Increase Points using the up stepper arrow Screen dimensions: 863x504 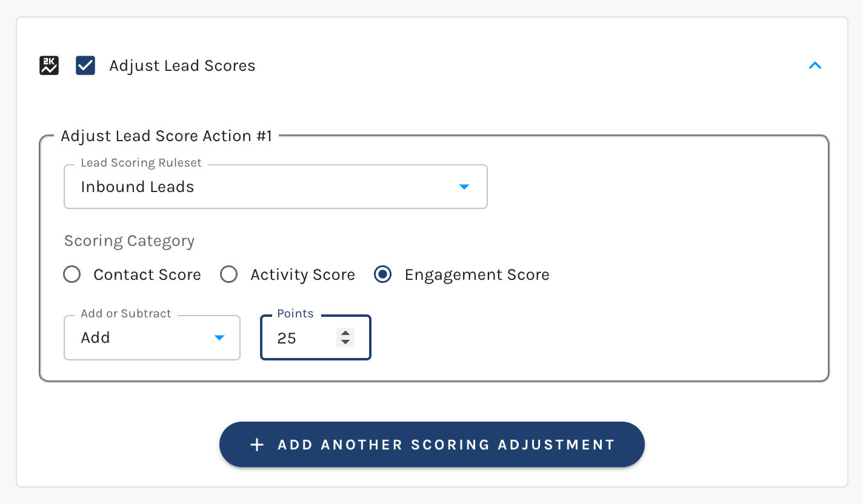tap(345, 333)
